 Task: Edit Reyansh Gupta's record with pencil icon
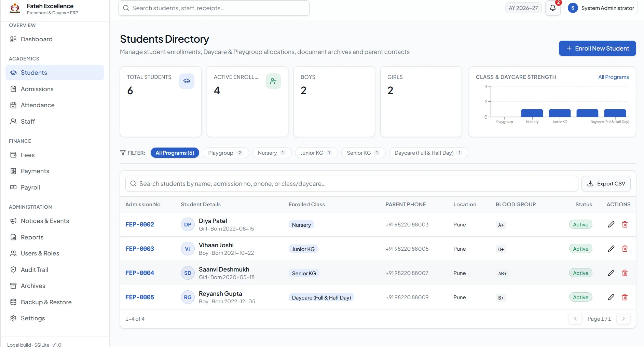[611, 297]
